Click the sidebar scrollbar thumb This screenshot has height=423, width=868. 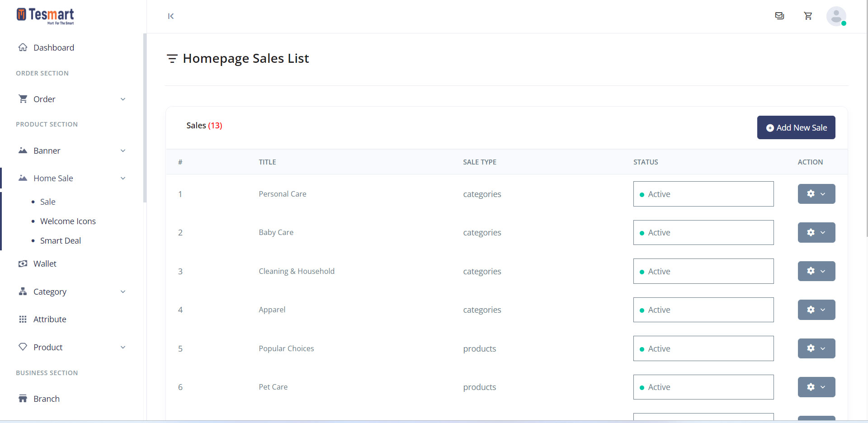point(145,118)
